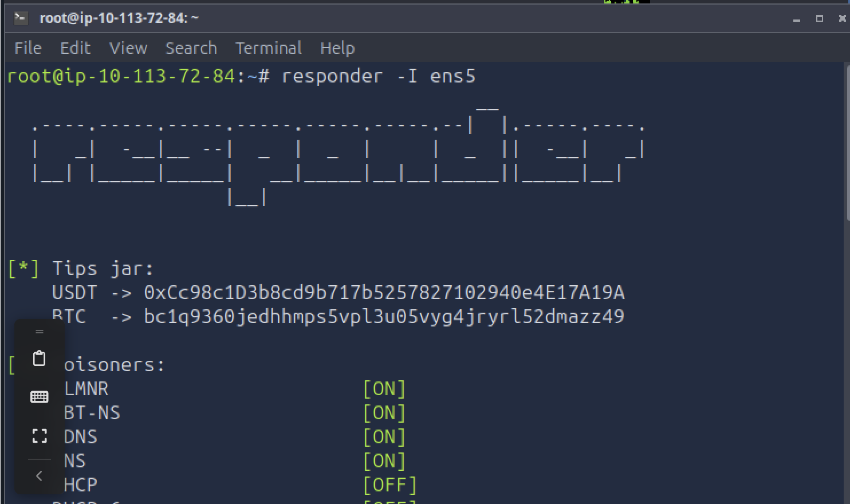850x504 pixels.
Task: Click the MDNS row [ON] status
Action: pyautogui.click(x=384, y=437)
